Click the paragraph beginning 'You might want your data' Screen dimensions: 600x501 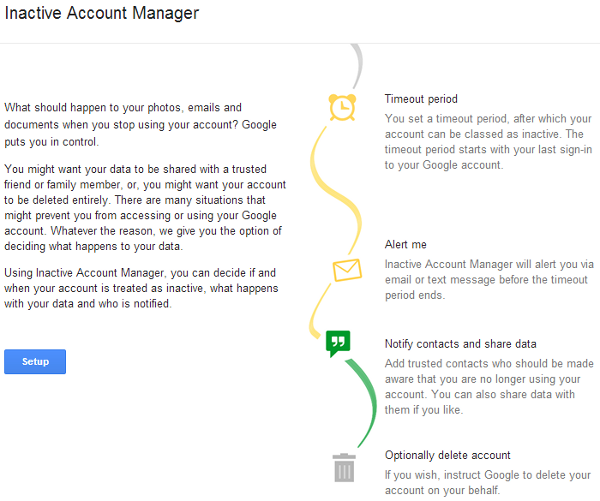(x=145, y=207)
